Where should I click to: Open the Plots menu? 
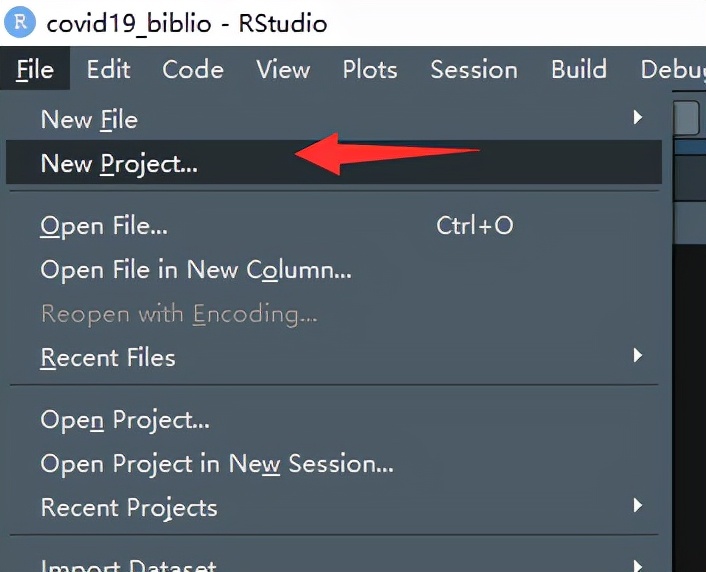coord(370,70)
